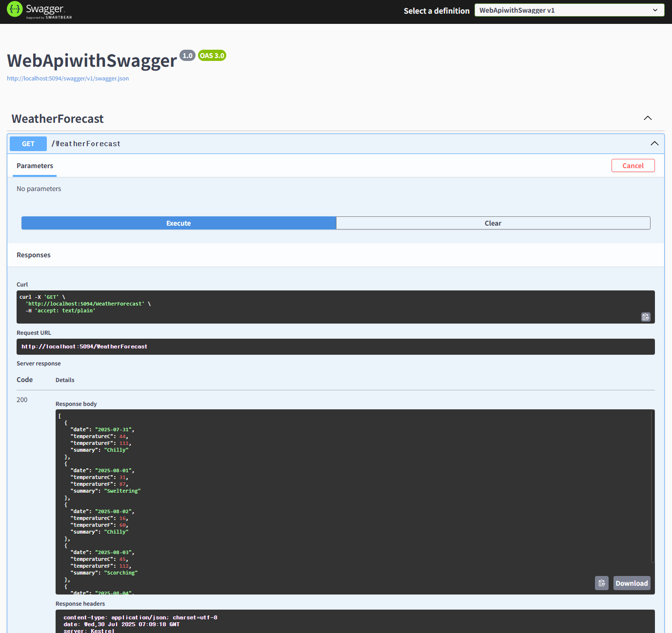Collapse the GET /WeatherForecast operation arrow
672x633 pixels.
pos(654,144)
